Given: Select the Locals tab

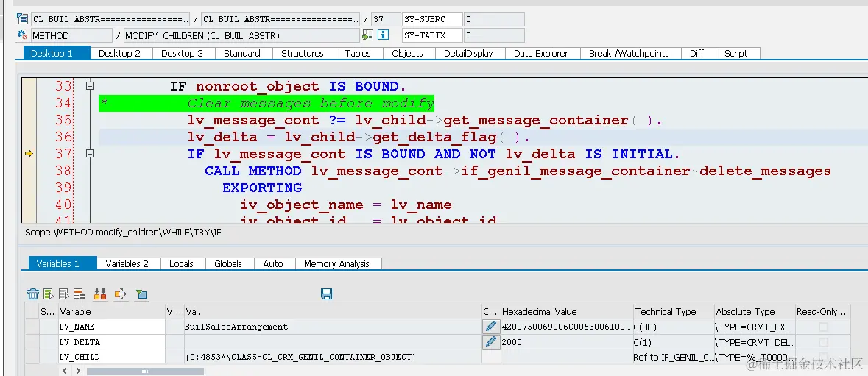Looking at the screenshot, I should [182, 263].
